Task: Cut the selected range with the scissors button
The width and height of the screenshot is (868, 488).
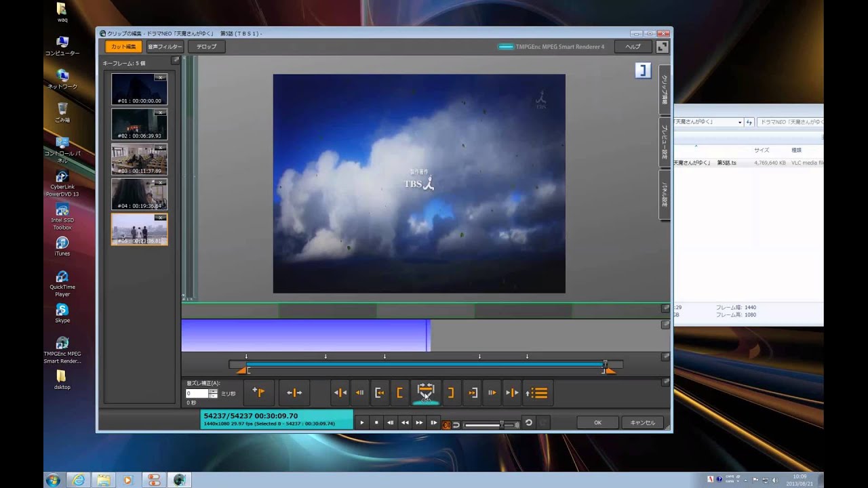Action: coord(425,392)
